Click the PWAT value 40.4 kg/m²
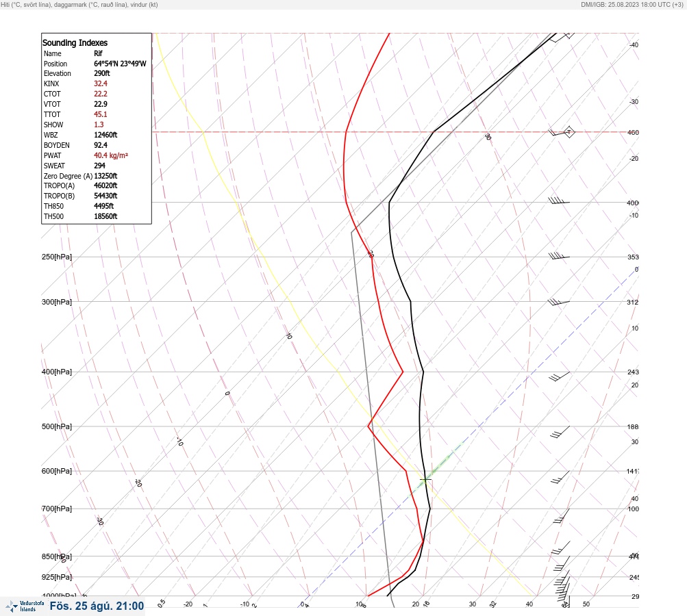Image resolution: width=687 pixels, height=616 pixels. (111, 155)
